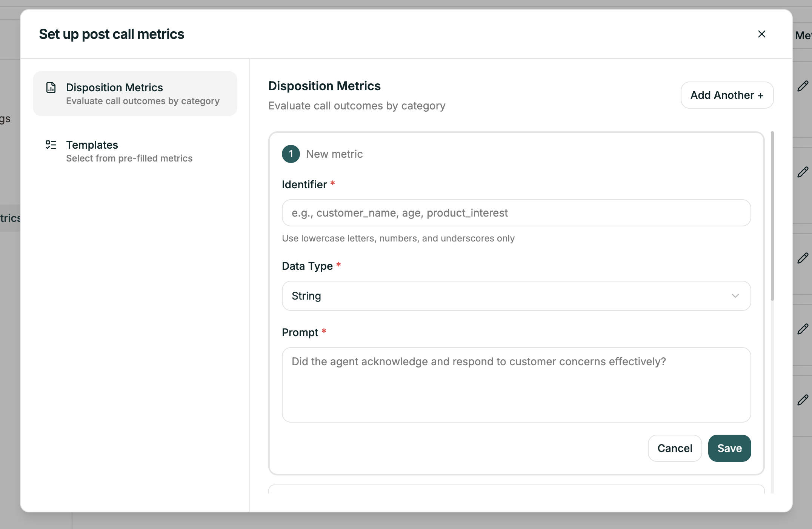812x529 pixels.
Task: Click the chevron on the String selector
Action: pyautogui.click(x=735, y=296)
